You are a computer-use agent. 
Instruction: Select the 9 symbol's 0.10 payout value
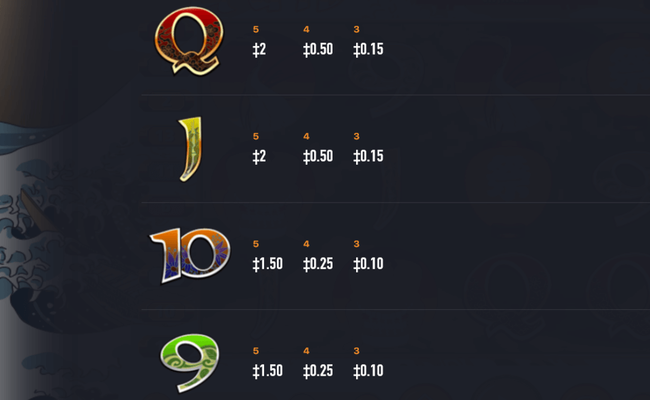point(369,371)
